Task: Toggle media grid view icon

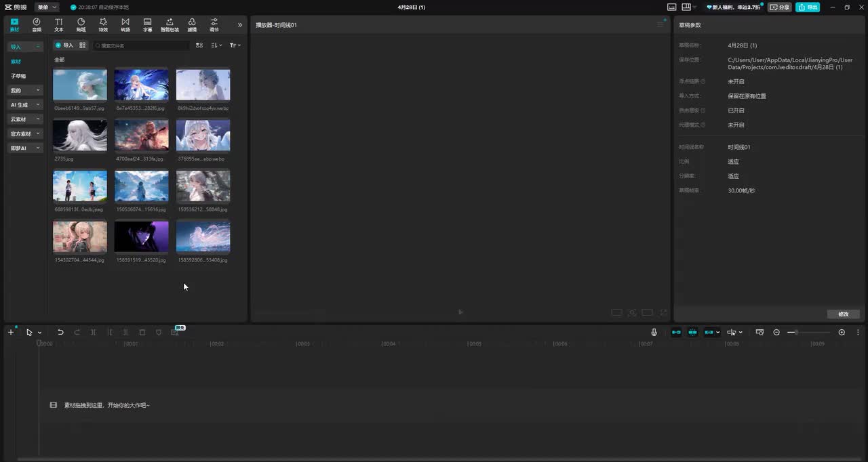Action: pyautogui.click(x=199, y=45)
